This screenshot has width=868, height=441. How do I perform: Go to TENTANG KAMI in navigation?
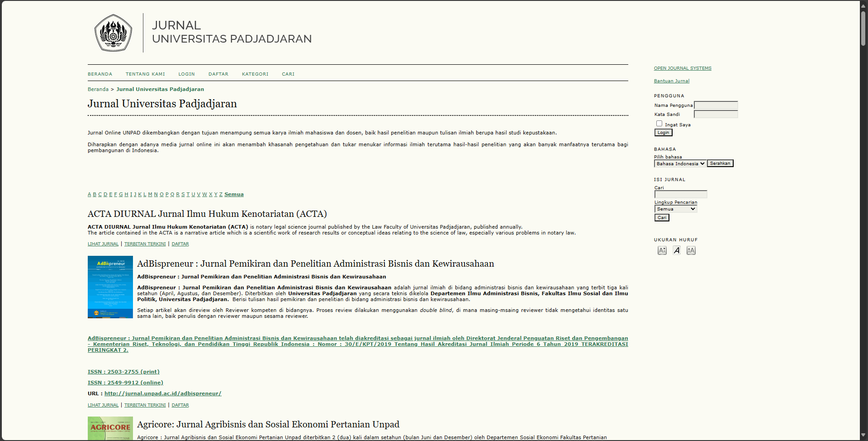click(145, 74)
